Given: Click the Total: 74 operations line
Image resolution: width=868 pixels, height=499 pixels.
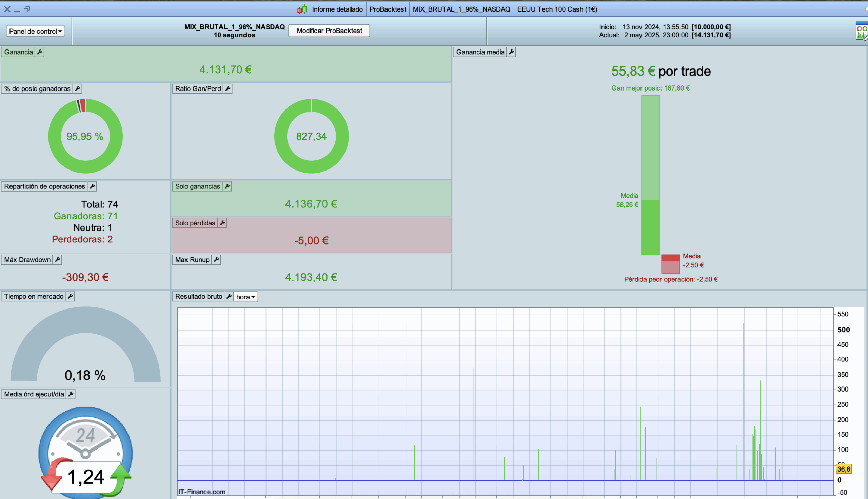Looking at the screenshot, I should [x=99, y=205].
